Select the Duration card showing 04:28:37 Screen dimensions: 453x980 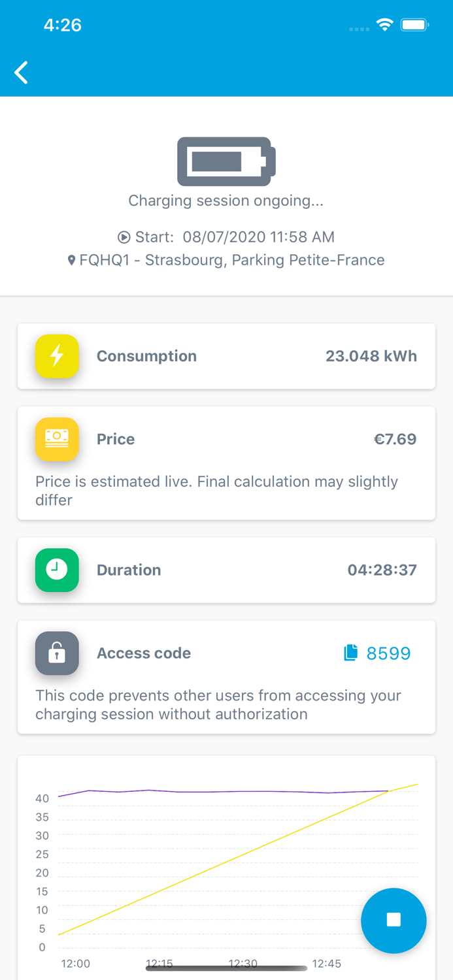226,570
